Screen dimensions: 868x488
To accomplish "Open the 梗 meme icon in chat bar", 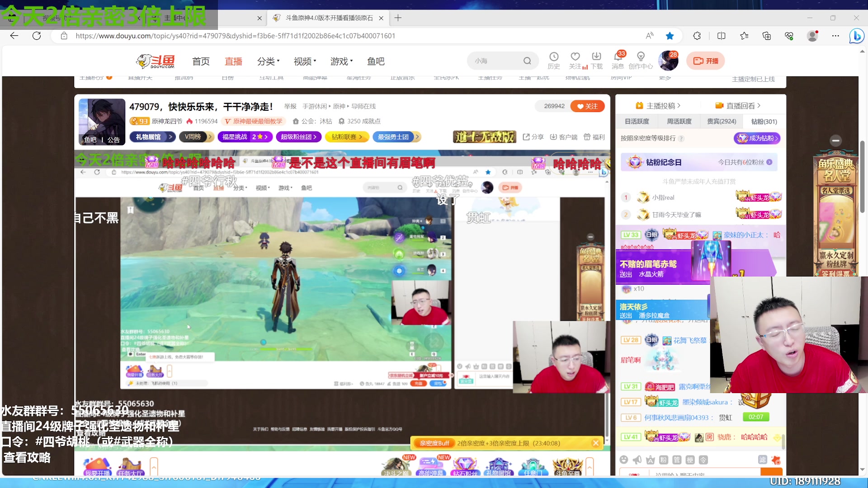I will click(689, 460).
